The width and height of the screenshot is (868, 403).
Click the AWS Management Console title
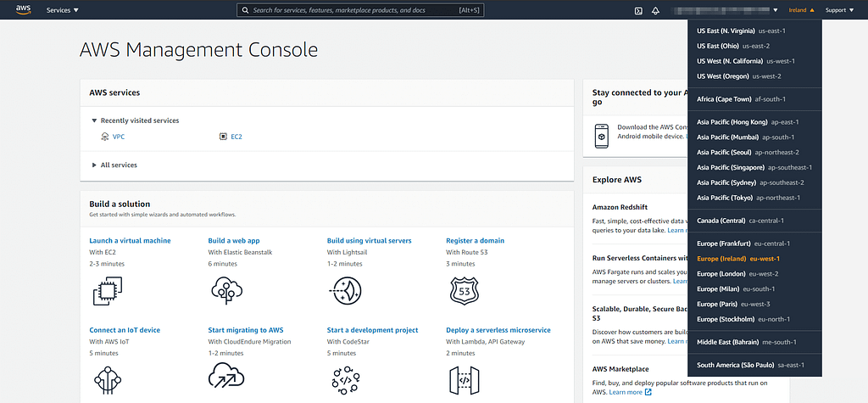tap(198, 50)
